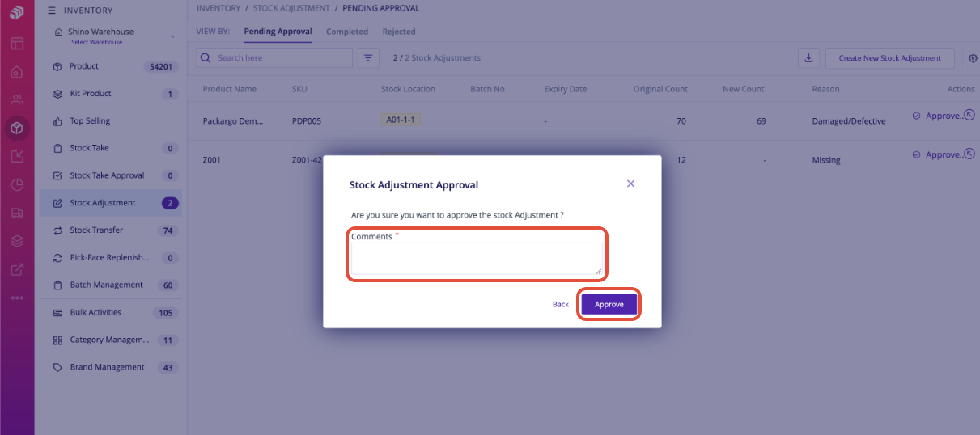The image size is (980, 435).
Task: Open the download export icon
Action: click(808, 58)
